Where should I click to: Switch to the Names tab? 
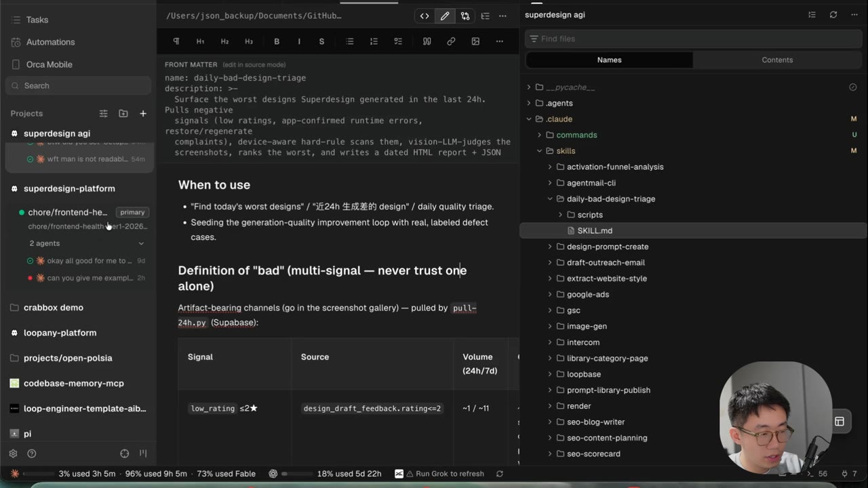(610, 60)
